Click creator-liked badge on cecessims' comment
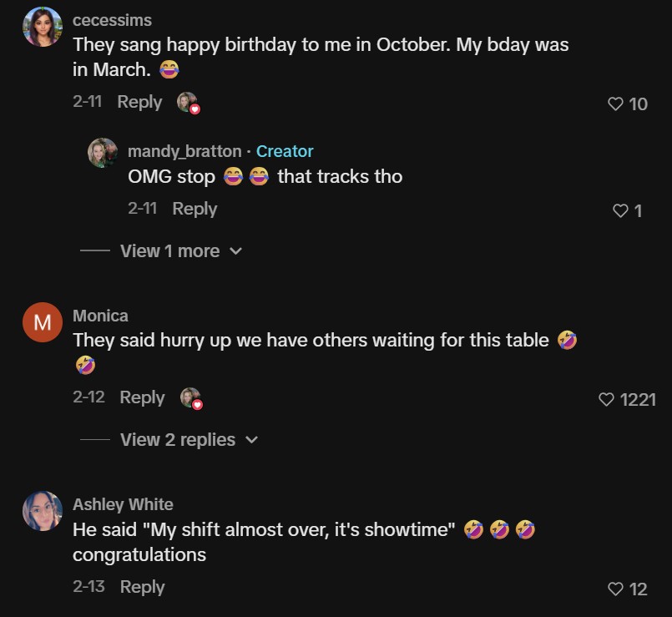The height and width of the screenshot is (617, 672). tap(189, 103)
